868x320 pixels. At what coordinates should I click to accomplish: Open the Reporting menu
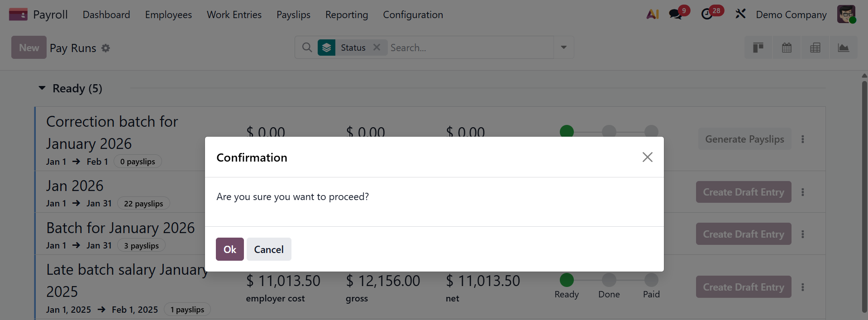coord(346,14)
